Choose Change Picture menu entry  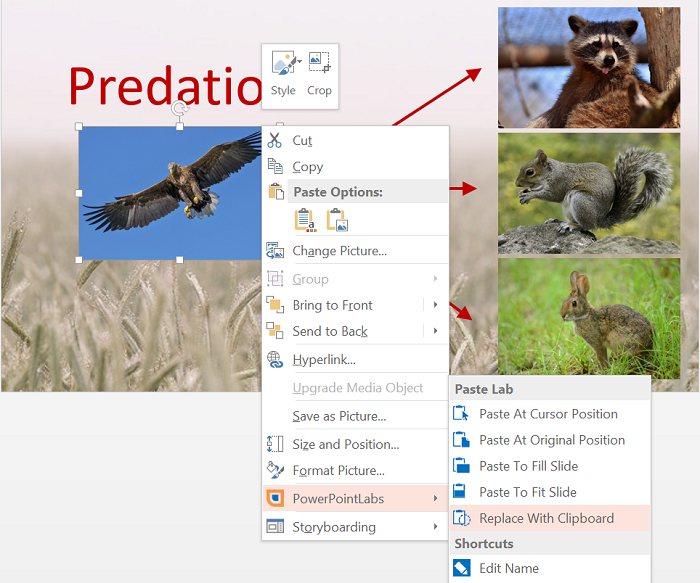[x=339, y=251]
